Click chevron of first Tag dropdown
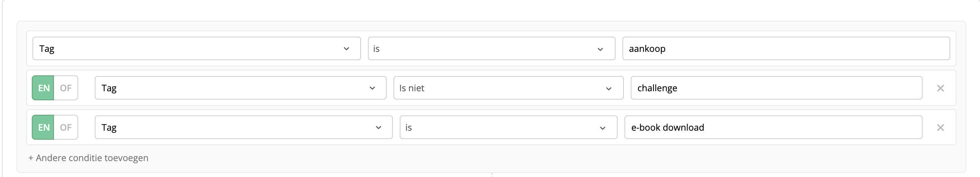 coord(346,49)
